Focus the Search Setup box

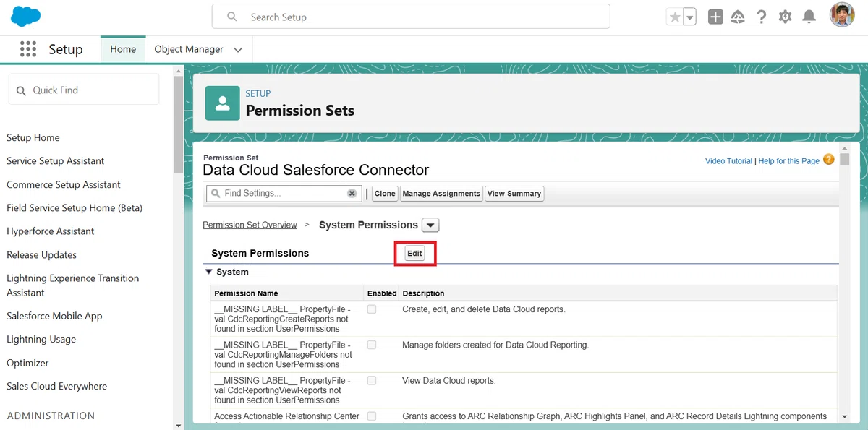click(x=411, y=17)
